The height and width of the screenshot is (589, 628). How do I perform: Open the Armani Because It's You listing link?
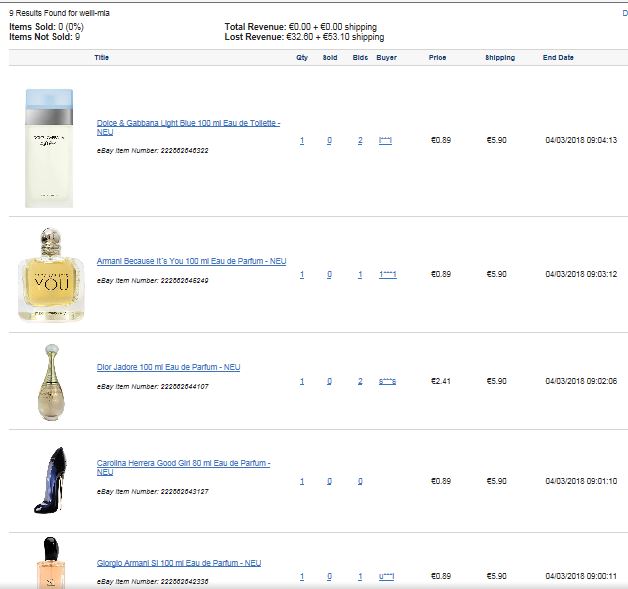(x=191, y=261)
